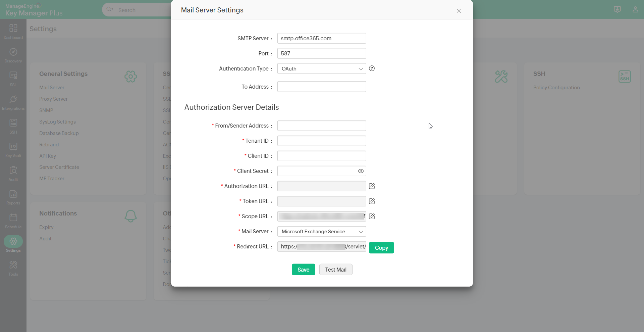This screenshot has height=332, width=644.
Task: Click the Test Mail button
Action: pos(335,270)
